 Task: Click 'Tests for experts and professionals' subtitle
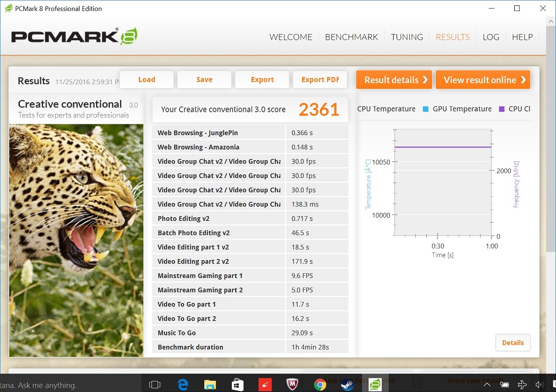coord(73,115)
